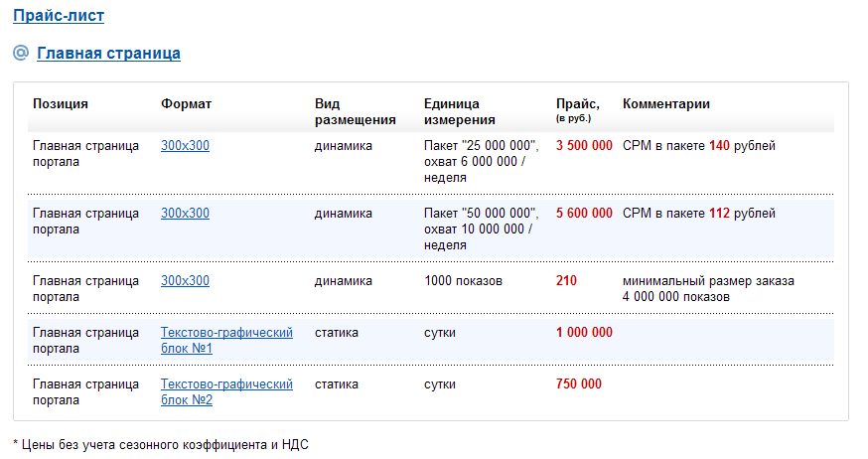Select the 5 600 000 price value
868x459 pixels.
(584, 214)
